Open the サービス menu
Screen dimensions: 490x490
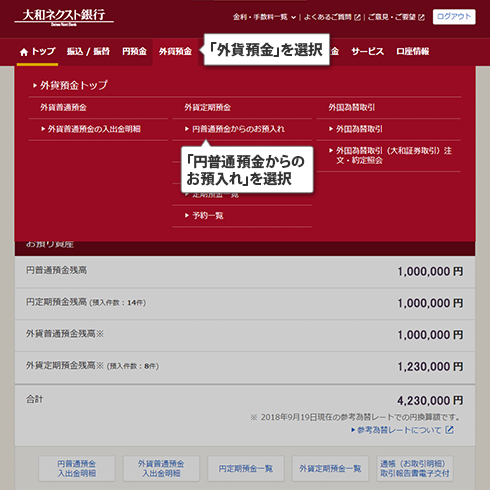pos(367,51)
